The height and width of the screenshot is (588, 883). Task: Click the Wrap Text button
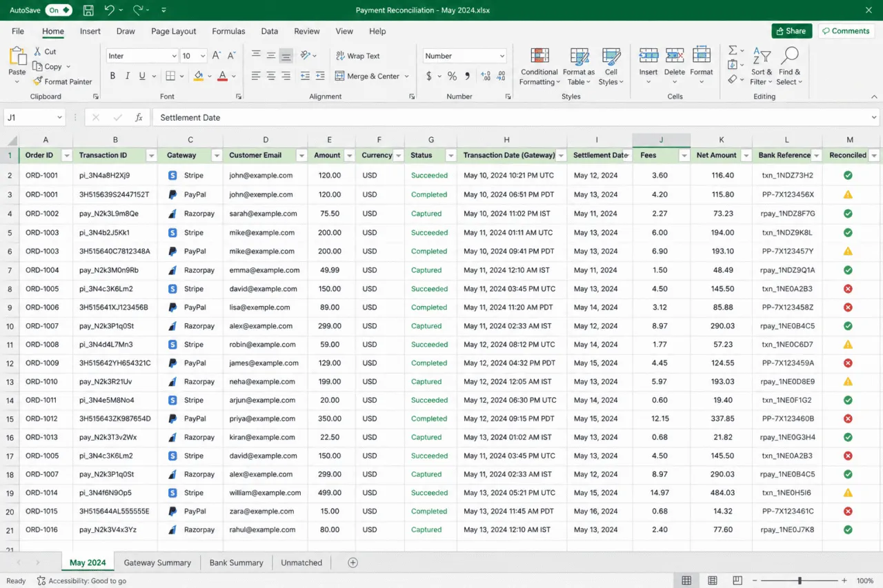point(357,56)
